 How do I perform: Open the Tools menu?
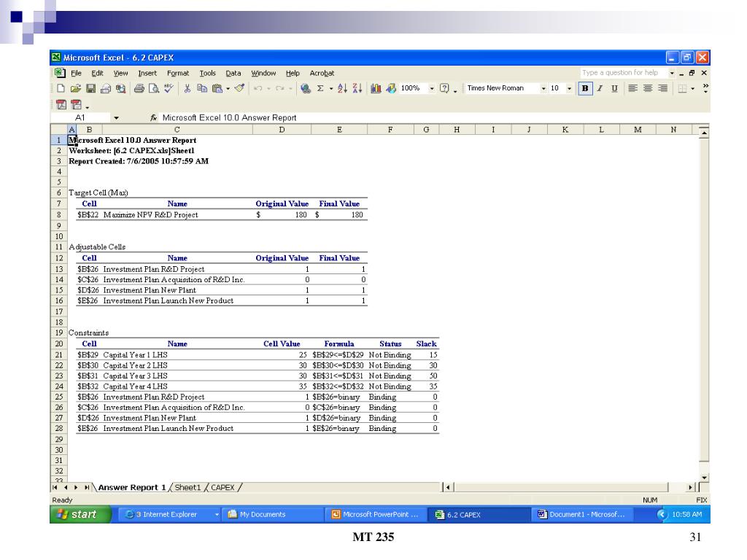[208, 74]
